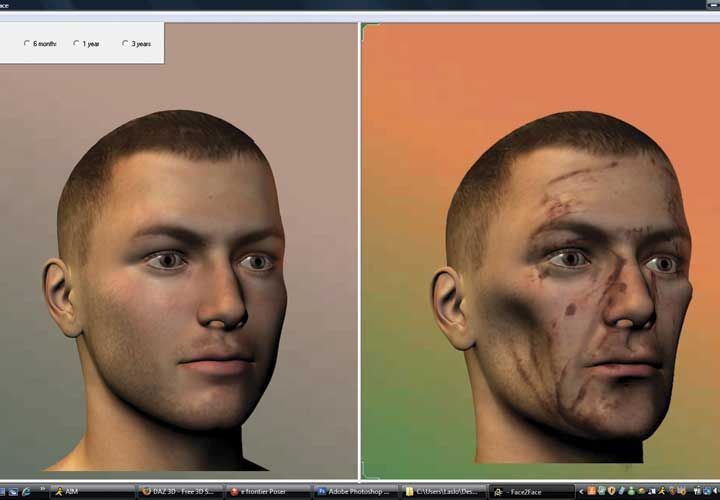This screenshot has width=720, height=500.
Task: Open Adobe Photoshop from the taskbar
Action: pyautogui.click(x=355, y=492)
